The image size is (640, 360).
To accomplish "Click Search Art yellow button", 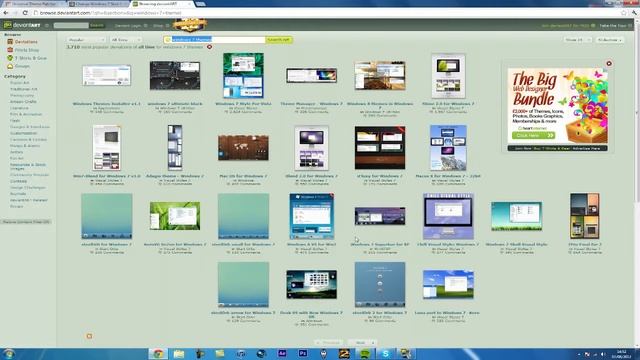I will coord(279,40).
